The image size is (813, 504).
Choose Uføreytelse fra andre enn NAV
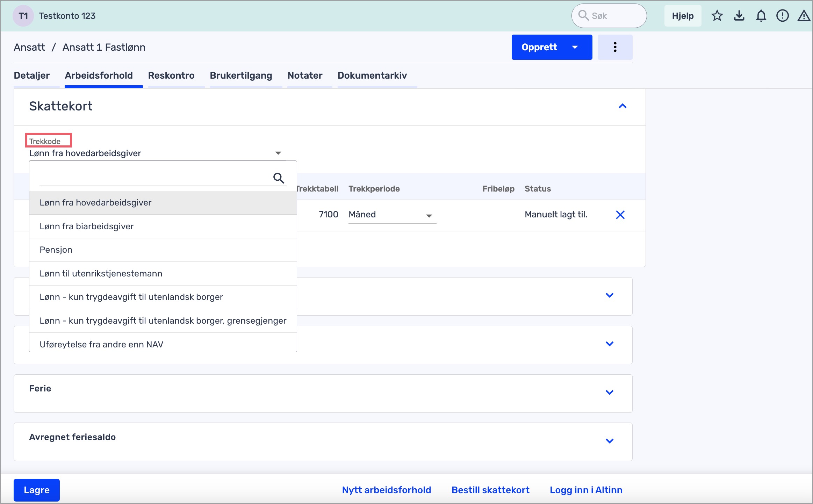click(163, 343)
